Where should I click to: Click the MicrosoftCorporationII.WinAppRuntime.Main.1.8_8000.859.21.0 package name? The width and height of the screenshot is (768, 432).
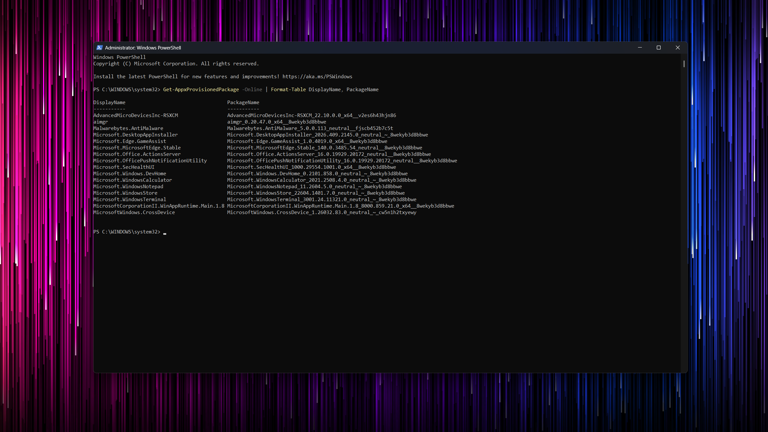click(x=340, y=206)
